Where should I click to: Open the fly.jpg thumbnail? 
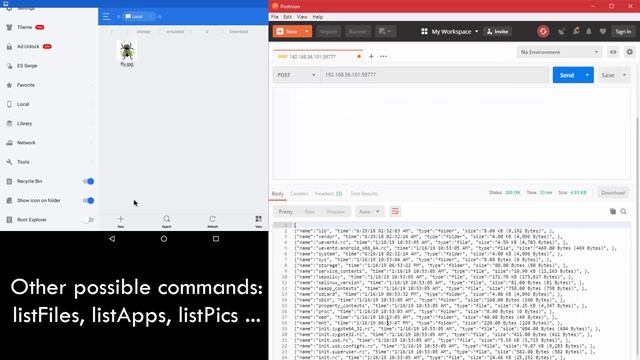point(127,51)
